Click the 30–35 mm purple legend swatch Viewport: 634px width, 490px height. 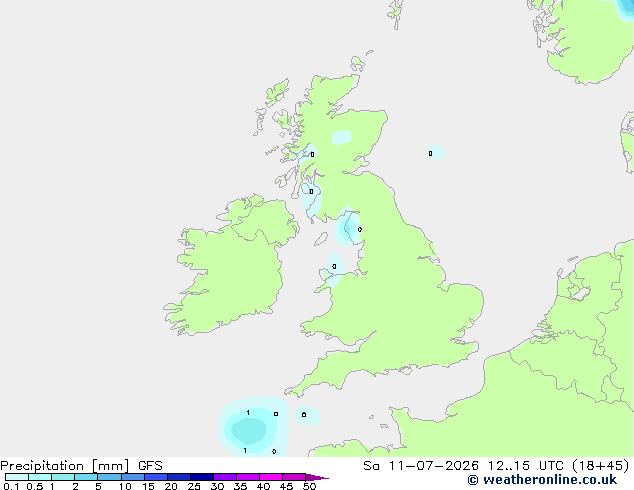225,477
